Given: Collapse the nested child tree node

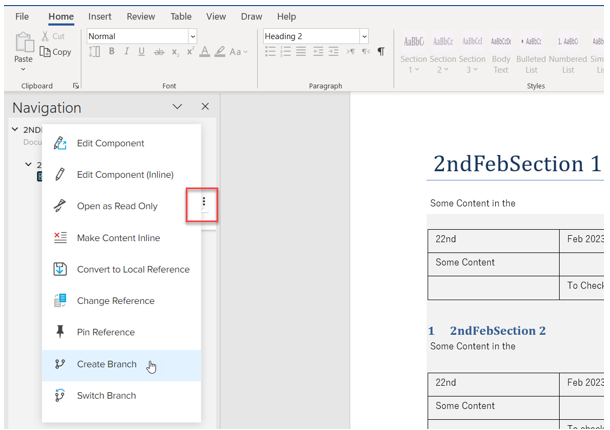Looking at the screenshot, I should click(28, 165).
